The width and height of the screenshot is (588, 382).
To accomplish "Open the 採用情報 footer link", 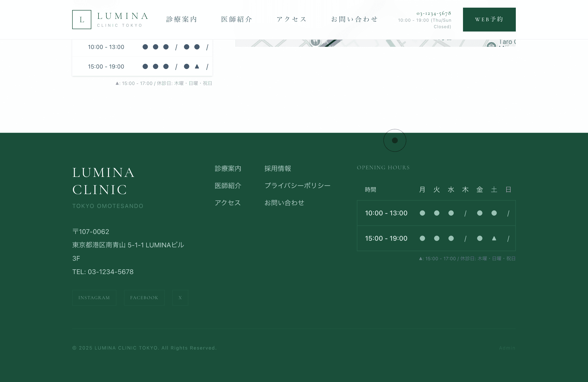I will (278, 169).
